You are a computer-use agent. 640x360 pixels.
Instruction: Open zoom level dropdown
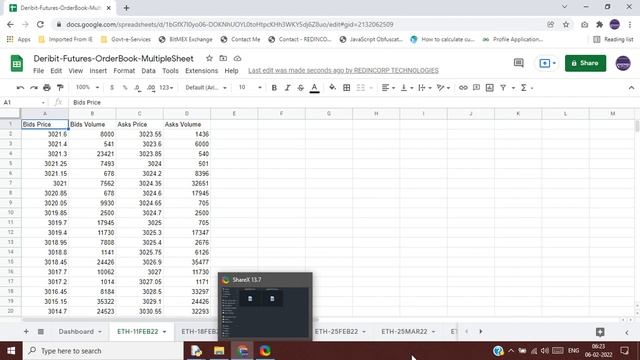(87, 87)
